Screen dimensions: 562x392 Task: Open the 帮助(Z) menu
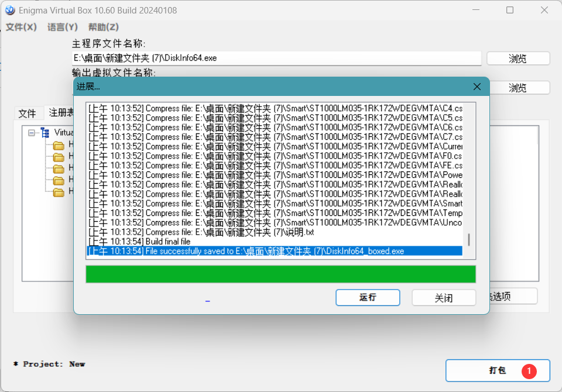[104, 27]
